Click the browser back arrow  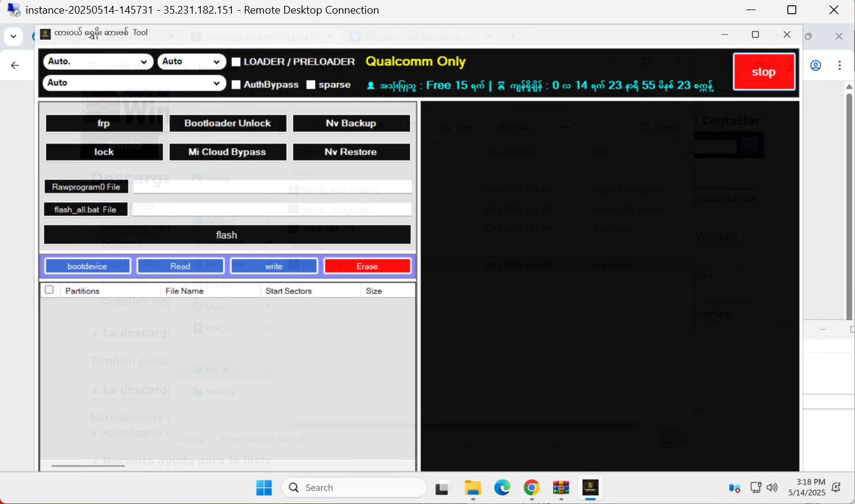15,65
